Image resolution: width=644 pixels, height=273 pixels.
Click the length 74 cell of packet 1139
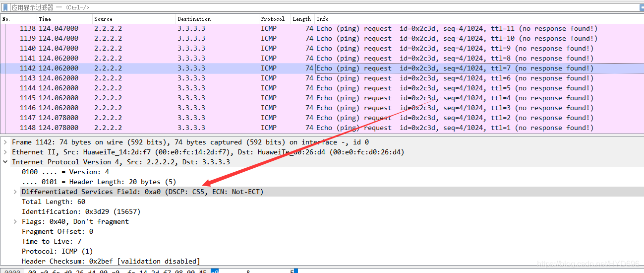click(309, 39)
